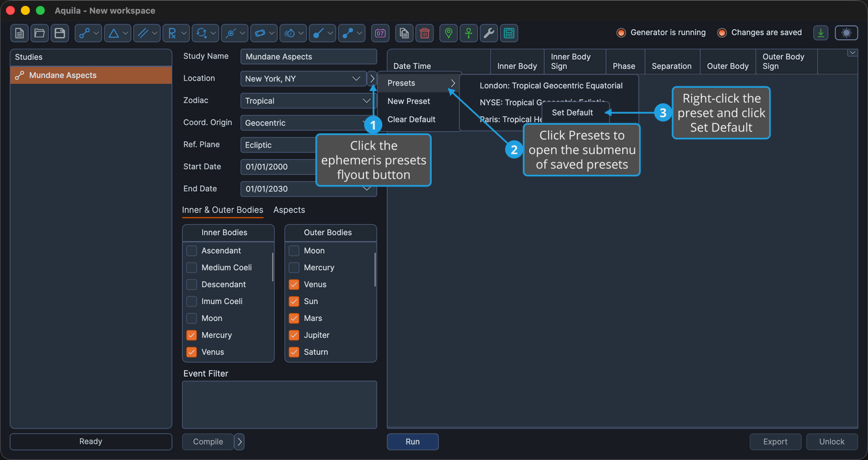Check Moon in Outer Bodies
This screenshot has height=460, width=868.
click(x=294, y=251)
